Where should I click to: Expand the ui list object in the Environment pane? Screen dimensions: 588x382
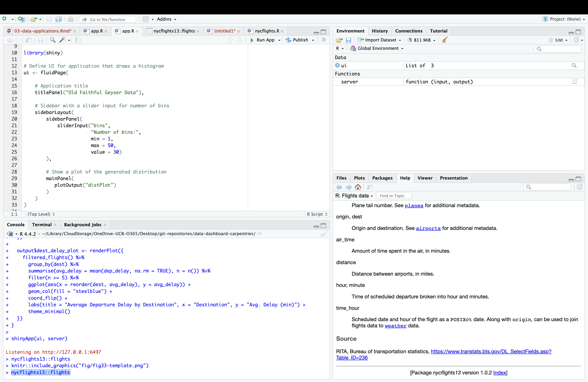337,65
